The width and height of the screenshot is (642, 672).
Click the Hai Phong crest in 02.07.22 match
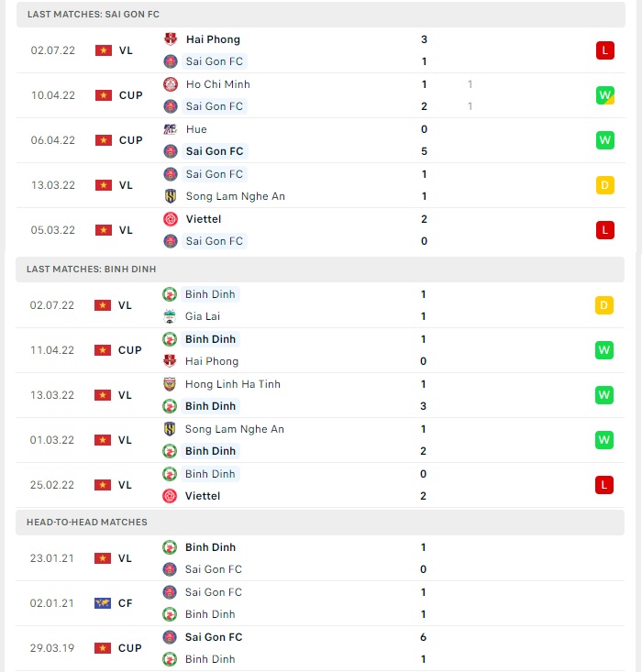(x=171, y=39)
